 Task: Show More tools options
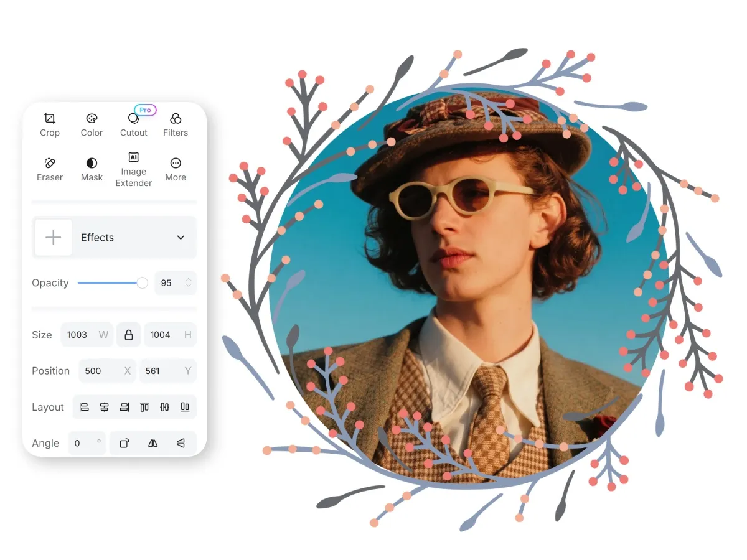pos(176,169)
